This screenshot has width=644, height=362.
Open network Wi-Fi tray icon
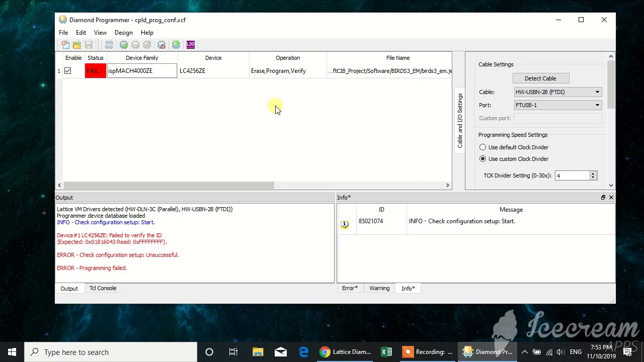[549, 352]
